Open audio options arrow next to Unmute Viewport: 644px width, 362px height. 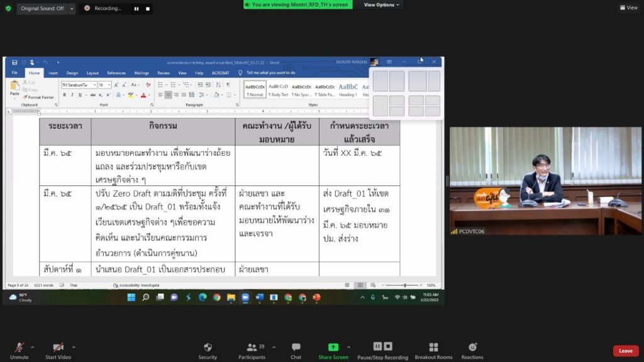point(33,348)
